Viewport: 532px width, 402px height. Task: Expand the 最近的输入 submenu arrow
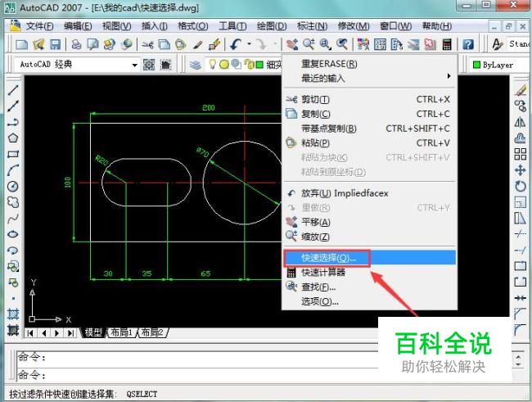(449, 76)
